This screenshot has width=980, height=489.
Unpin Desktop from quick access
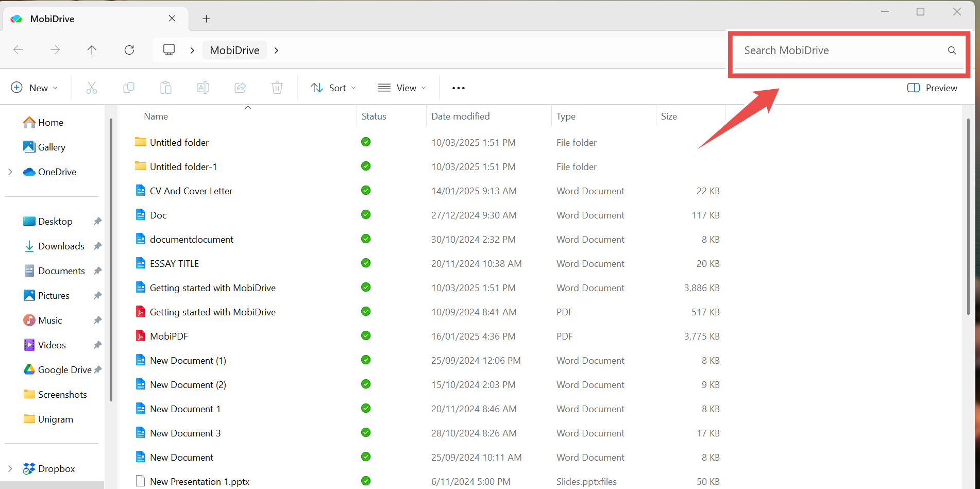tap(97, 222)
